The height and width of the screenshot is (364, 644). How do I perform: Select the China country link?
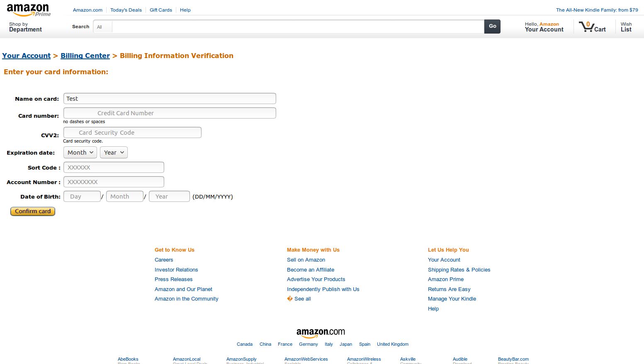[x=265, y=345]
